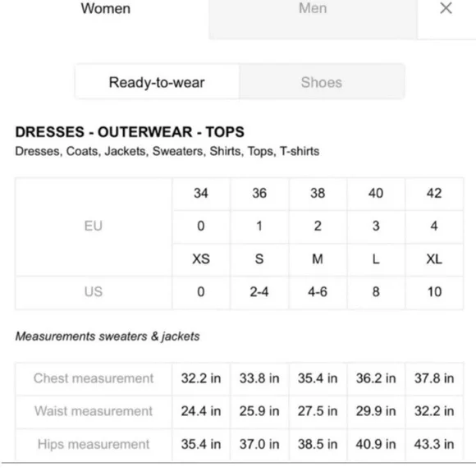Image resolution: width=476 pixels, height=476 pixels.
Task: Click EU size 34 cell
Action: pos(201,194)
